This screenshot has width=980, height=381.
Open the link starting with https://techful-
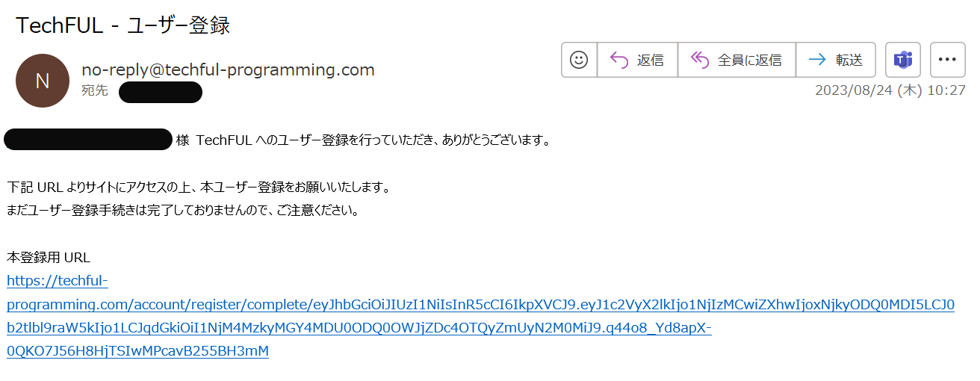(58, 281)
